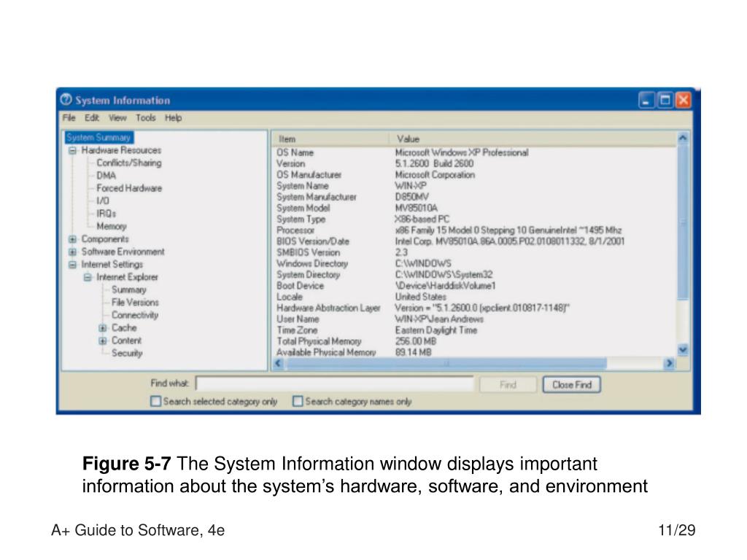
Task: Click the Item column header
Action: coord(330,139)
